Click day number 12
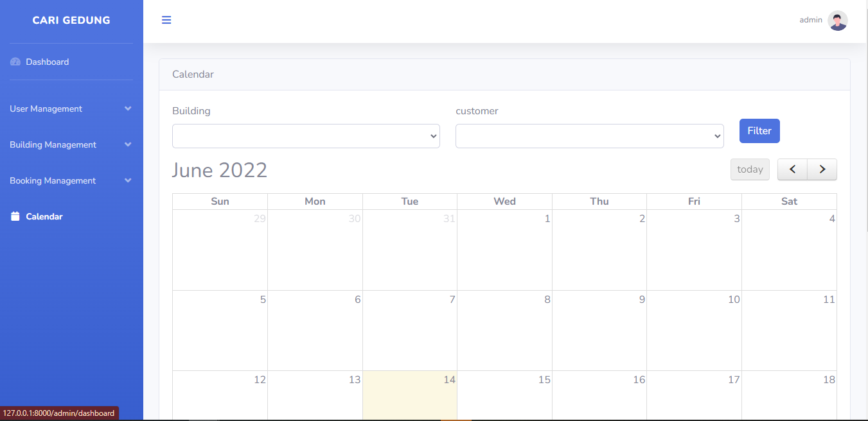The width and height of the screenshot is (868, 421). coord(260,380)
